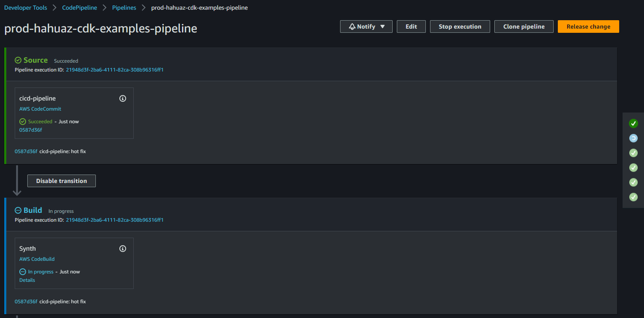Open Build stage pipeline execution ID link
Screen dimensions: 644x318
click(x=115, y=220)
